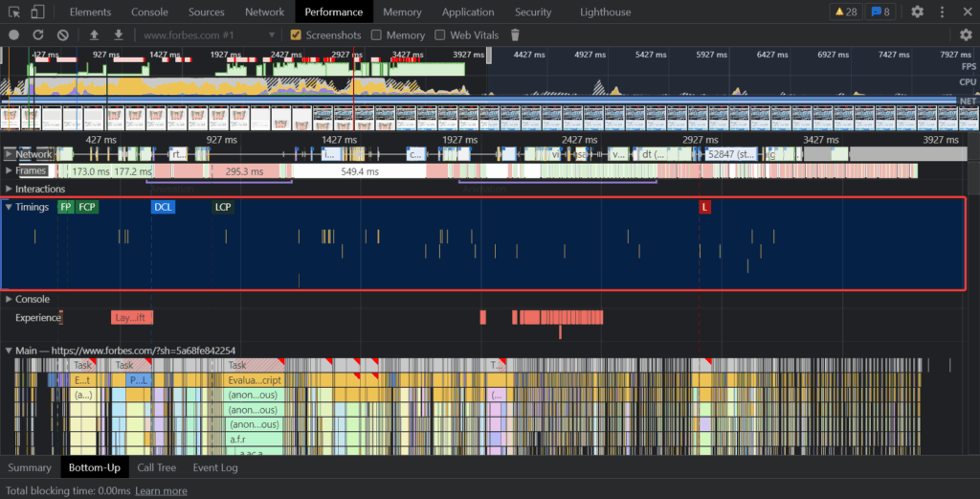
Task: Switch to the Console tab
Action: 149,11
